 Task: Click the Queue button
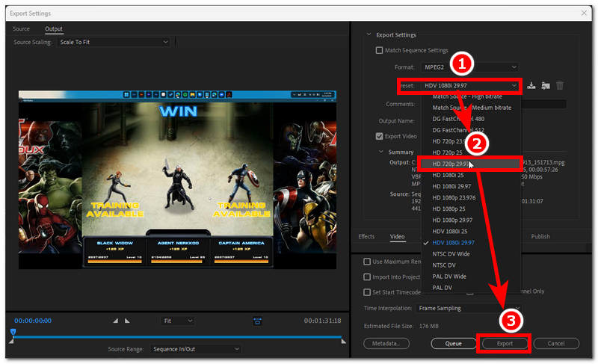454,343
